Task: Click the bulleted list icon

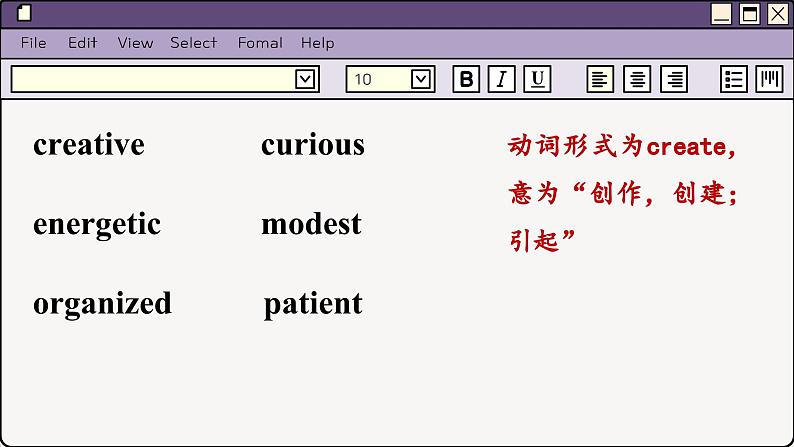Action: click(x=734, y=80)
